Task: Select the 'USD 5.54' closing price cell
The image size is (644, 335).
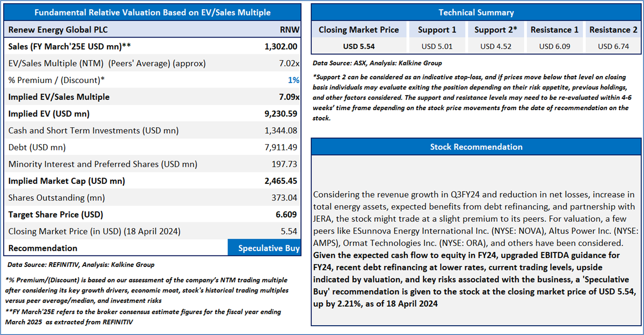Action: point(359,46)
